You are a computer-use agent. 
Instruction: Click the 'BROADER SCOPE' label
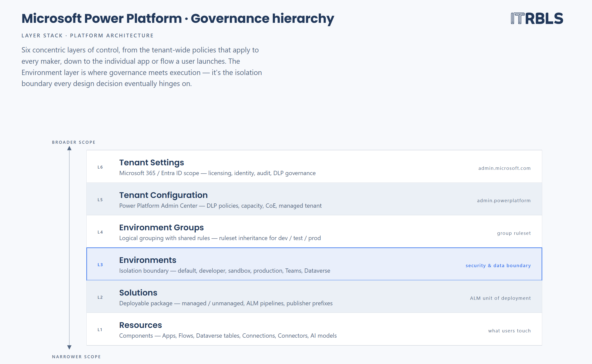(74, 142)
